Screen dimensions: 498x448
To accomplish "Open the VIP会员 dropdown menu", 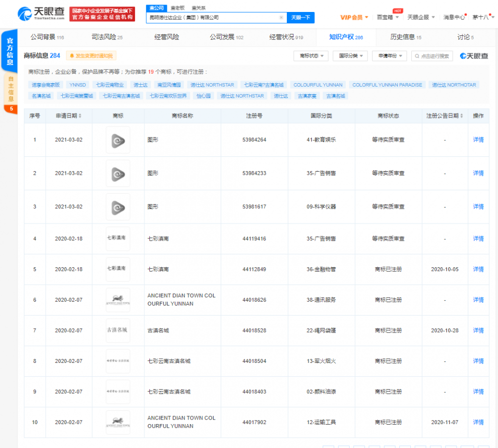I will point(354,17).
